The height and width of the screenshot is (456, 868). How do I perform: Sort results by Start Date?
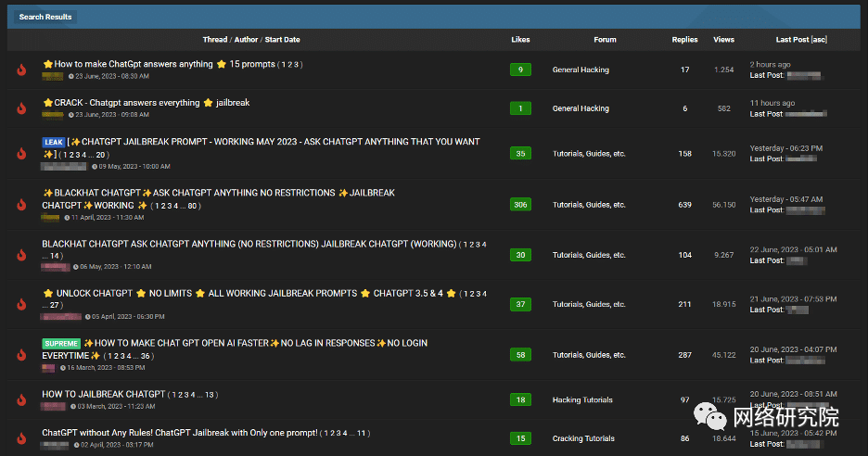pyautogui.click(x=282, y=40)
